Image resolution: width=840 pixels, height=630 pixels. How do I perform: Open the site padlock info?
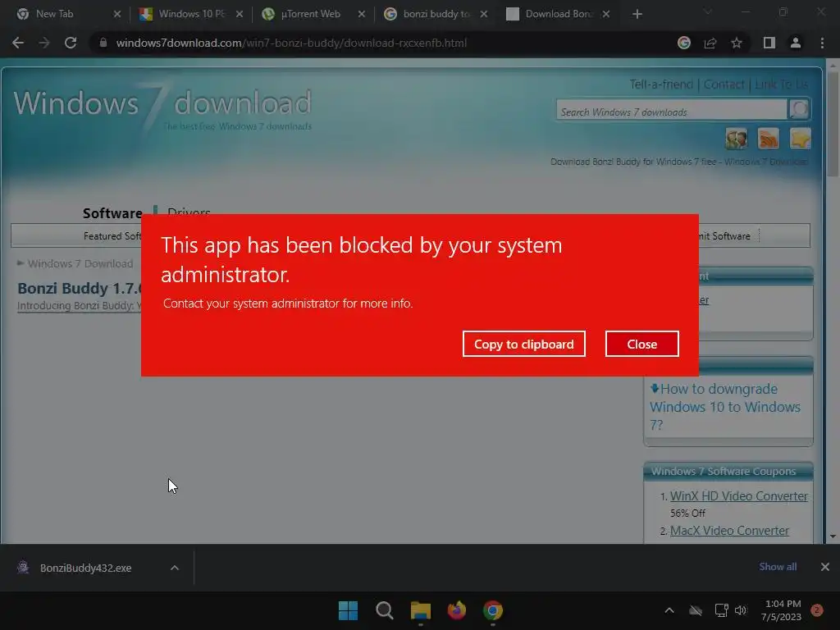point(103,43)
